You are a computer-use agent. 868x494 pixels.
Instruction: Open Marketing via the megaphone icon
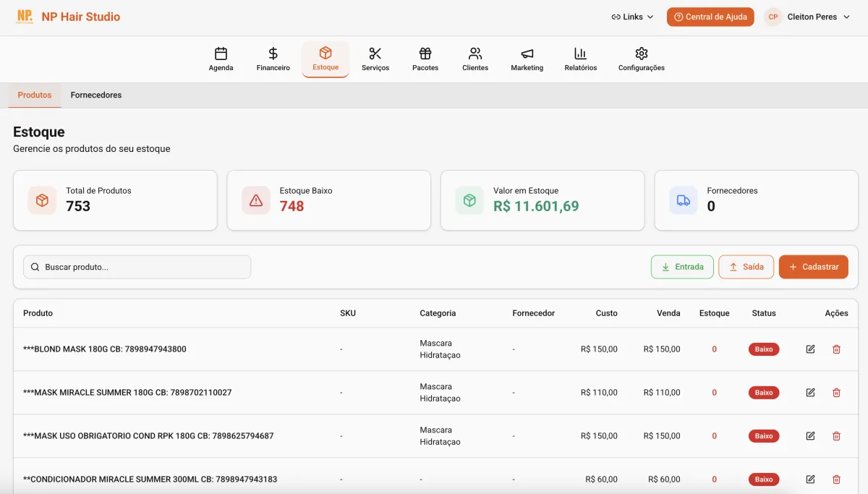click(x=527, y=54)
